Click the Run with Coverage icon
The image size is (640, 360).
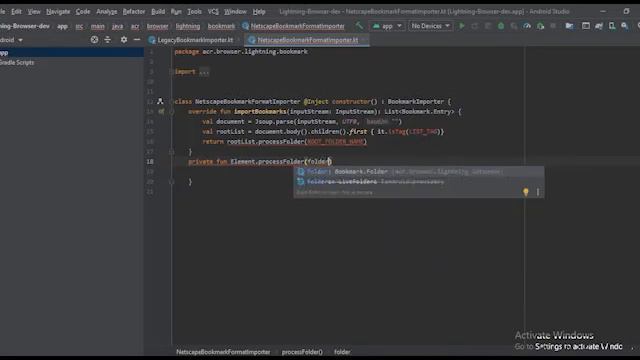pyautogui.click(x=514, y=26)
